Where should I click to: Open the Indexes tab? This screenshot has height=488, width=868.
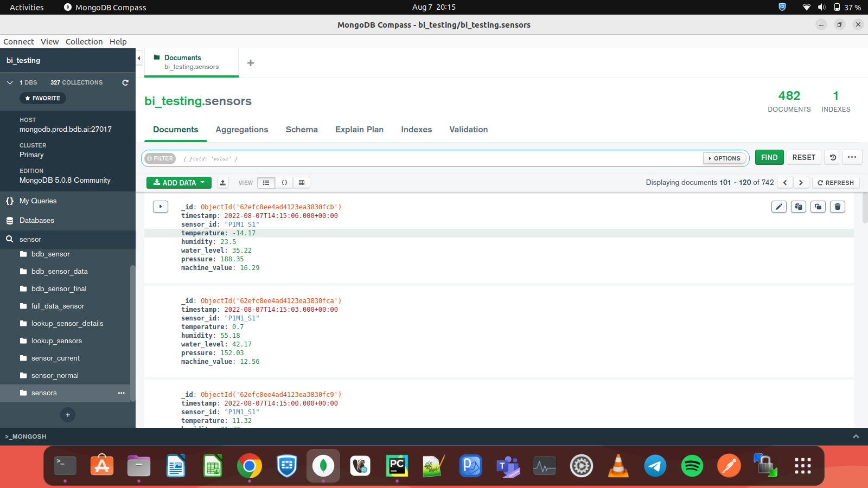tap(417, 130)
